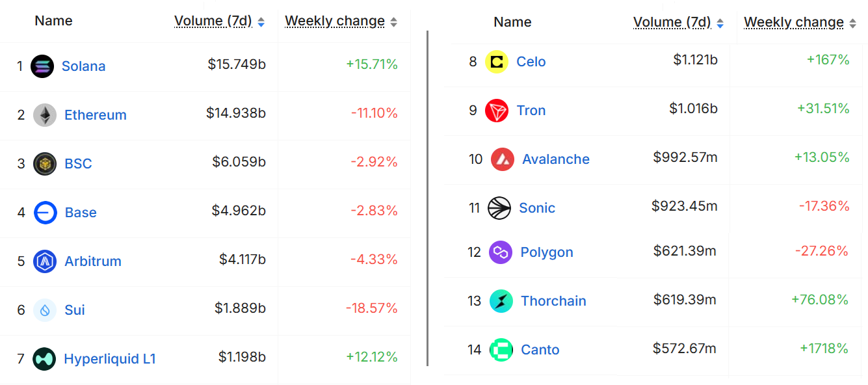Open the Sui chain link
Screen dimensions: 868x385
pyautogui.click(x=75, y=310)
